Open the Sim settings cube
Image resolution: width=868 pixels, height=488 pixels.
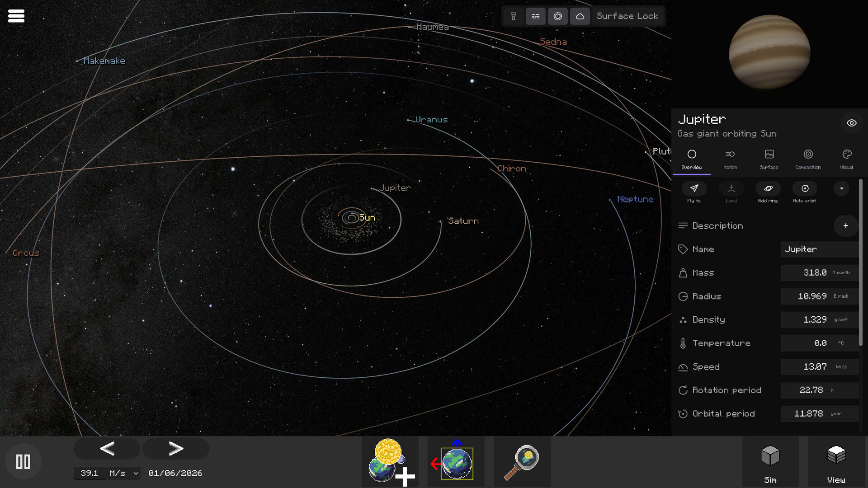[x=770, y=462]
